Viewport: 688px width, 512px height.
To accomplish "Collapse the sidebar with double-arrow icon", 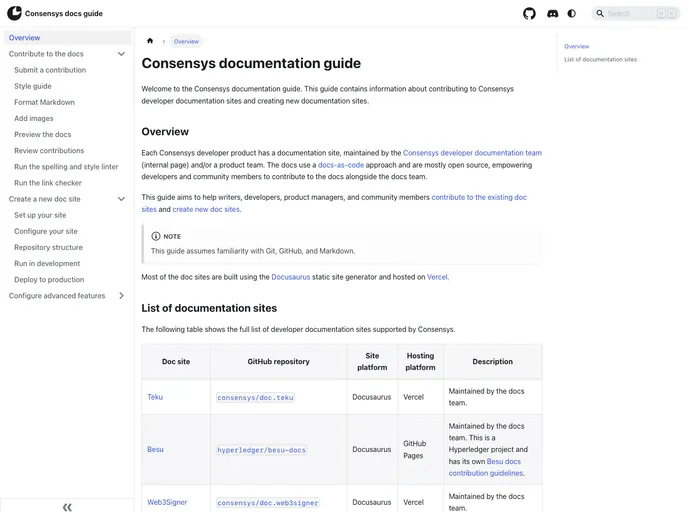I will click(67, 506).
